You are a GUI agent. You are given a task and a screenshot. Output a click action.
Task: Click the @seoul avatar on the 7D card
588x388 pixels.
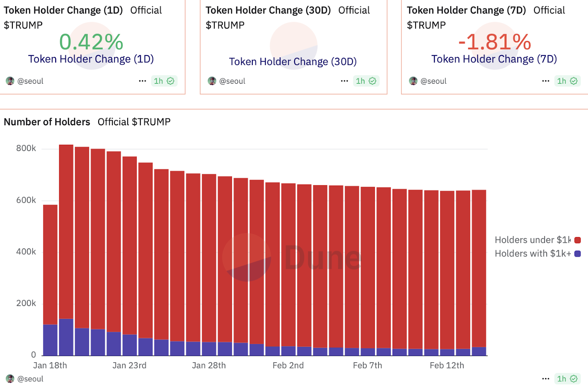413,81
